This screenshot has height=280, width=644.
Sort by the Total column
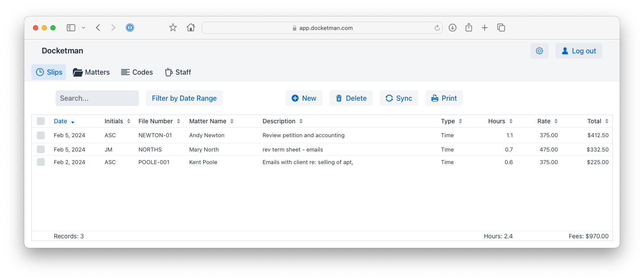(598, 121)
